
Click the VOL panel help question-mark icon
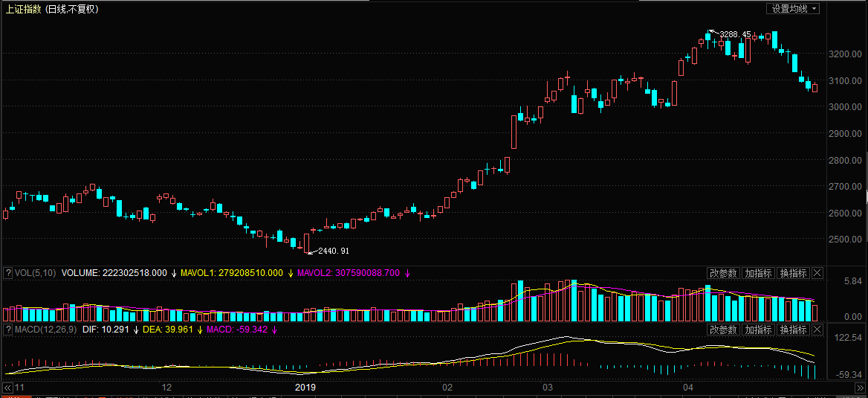click(8, 273)
